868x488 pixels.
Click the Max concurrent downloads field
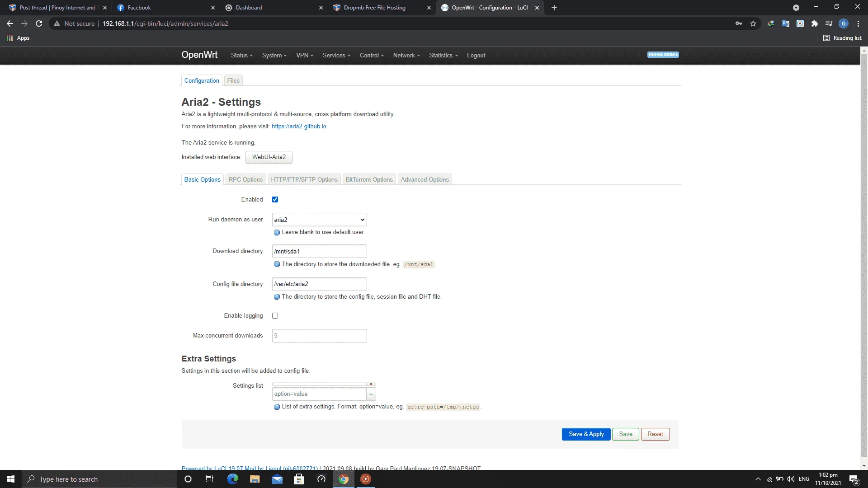[319, 336]
